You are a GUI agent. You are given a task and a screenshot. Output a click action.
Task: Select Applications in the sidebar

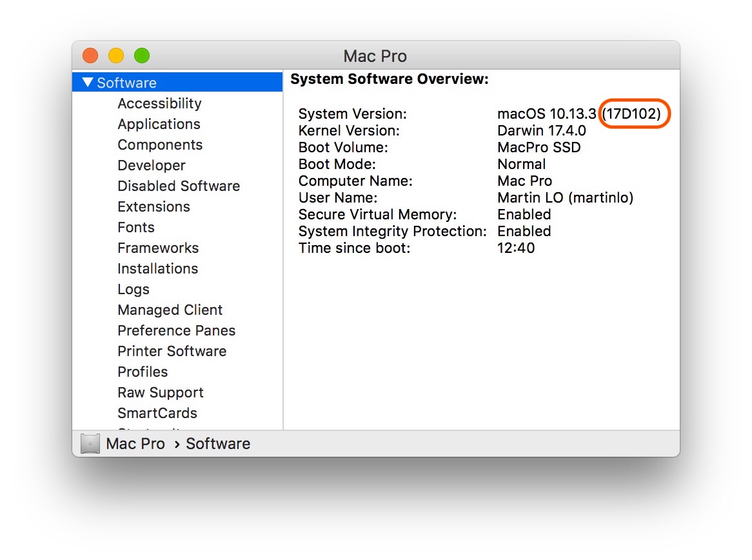pos(159,124)
